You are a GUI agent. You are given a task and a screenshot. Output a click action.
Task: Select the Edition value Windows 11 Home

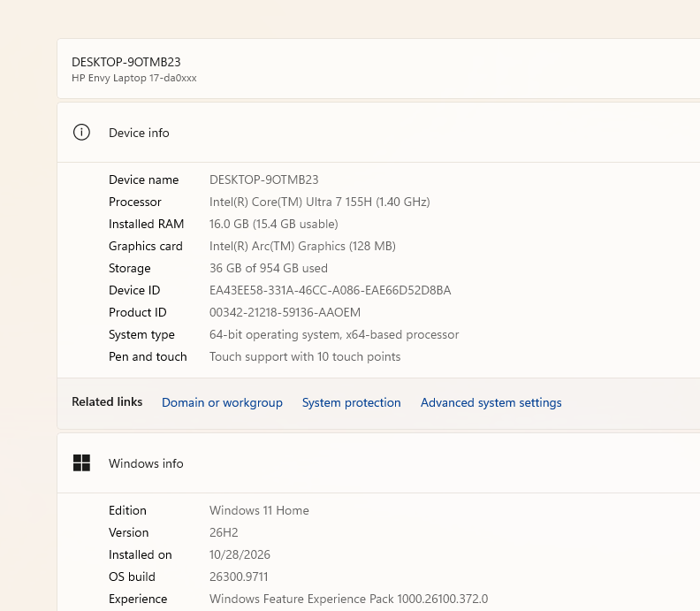click(x=259, y=510)
